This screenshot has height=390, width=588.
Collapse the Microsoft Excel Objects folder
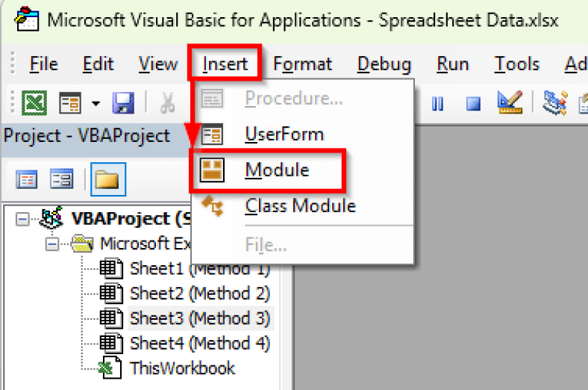52,244
